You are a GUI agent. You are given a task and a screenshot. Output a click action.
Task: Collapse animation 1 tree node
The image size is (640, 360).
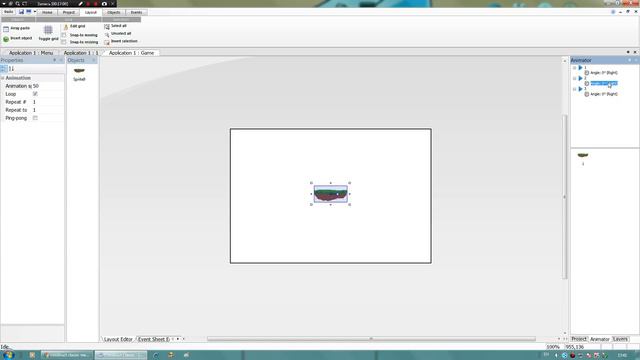[x=574, y=67]
